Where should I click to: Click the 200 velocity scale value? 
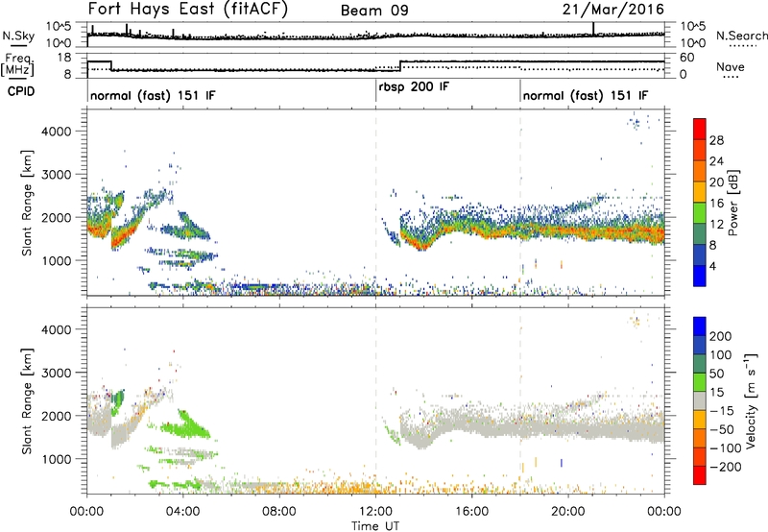(x=721, y=336)
